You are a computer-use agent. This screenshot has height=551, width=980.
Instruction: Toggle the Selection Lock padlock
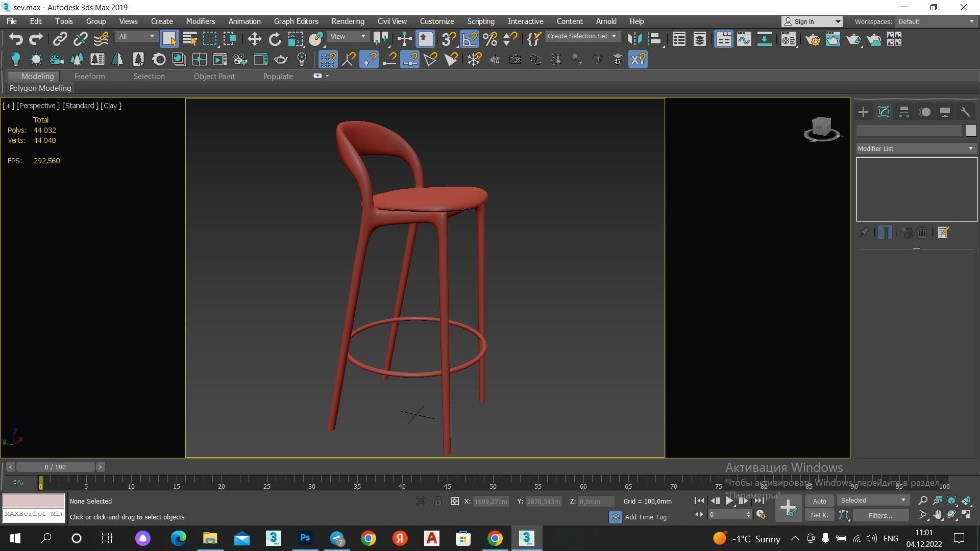tap(438, 502)
